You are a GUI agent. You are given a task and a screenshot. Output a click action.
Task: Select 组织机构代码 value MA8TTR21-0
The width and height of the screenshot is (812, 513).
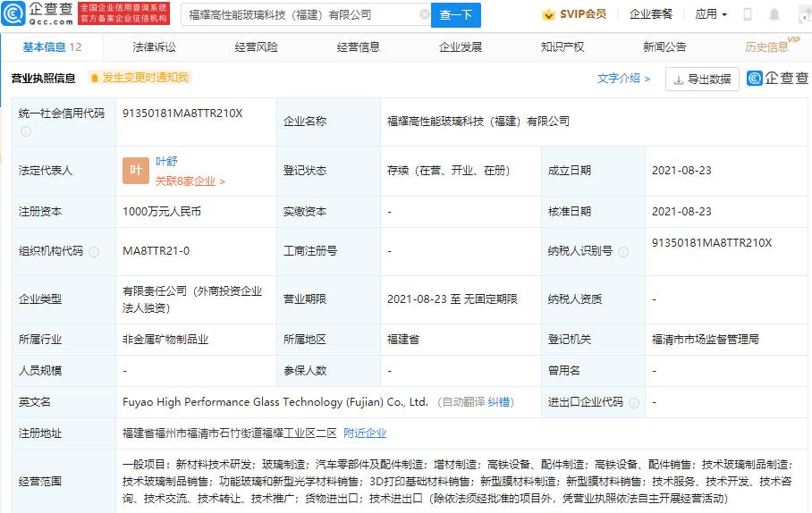pos(156,251)
